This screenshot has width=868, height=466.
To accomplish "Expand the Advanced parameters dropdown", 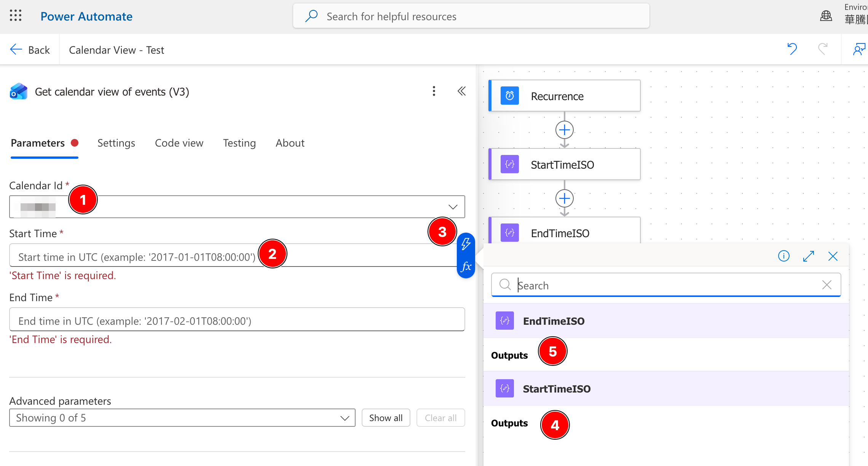I will click(182, 418).
